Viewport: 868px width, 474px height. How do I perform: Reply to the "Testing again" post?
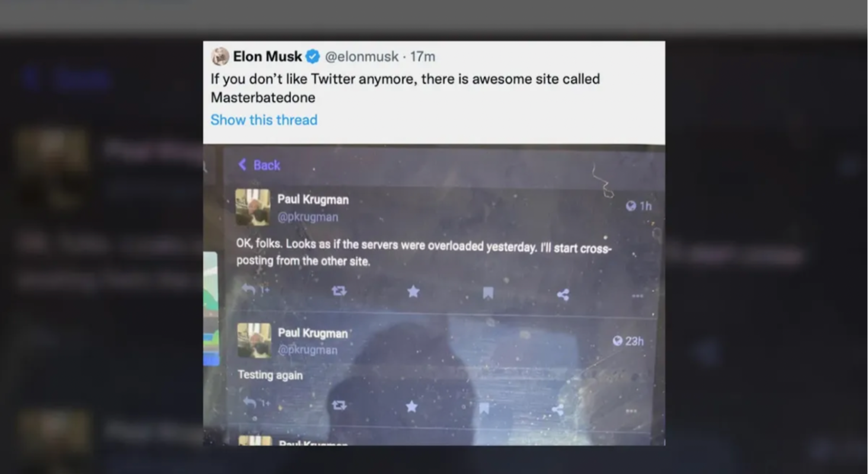point(250,403)
